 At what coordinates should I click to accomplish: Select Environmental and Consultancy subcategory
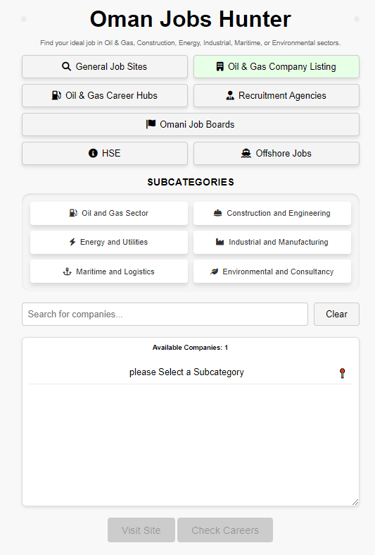272,271
